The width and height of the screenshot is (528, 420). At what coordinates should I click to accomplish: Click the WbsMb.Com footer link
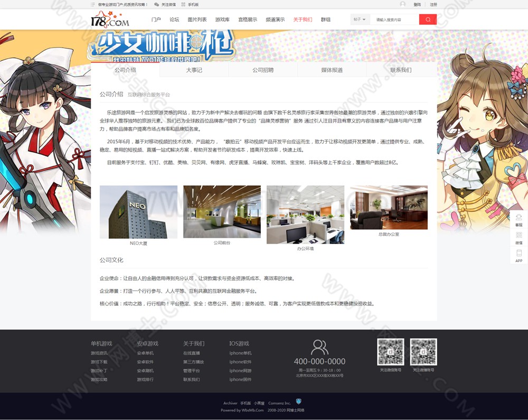pyautogui.click(x=252, y=410)
